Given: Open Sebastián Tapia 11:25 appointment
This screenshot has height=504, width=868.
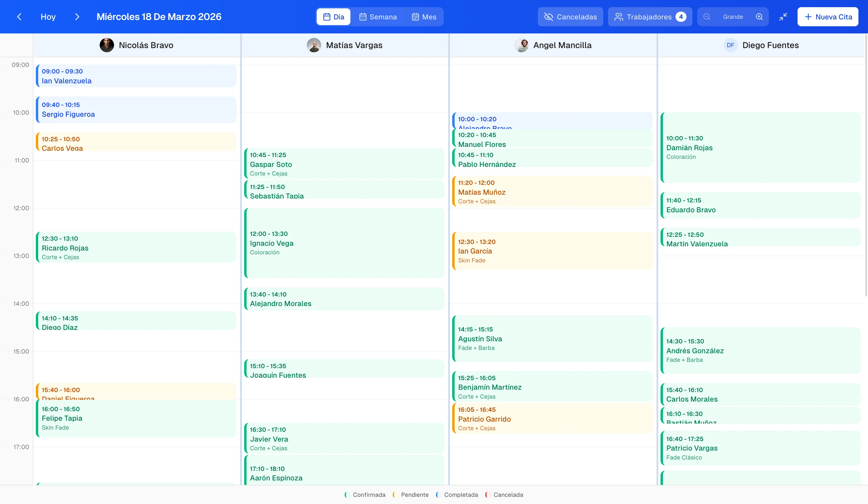Looking at the screenshot, I should (344, 190).
